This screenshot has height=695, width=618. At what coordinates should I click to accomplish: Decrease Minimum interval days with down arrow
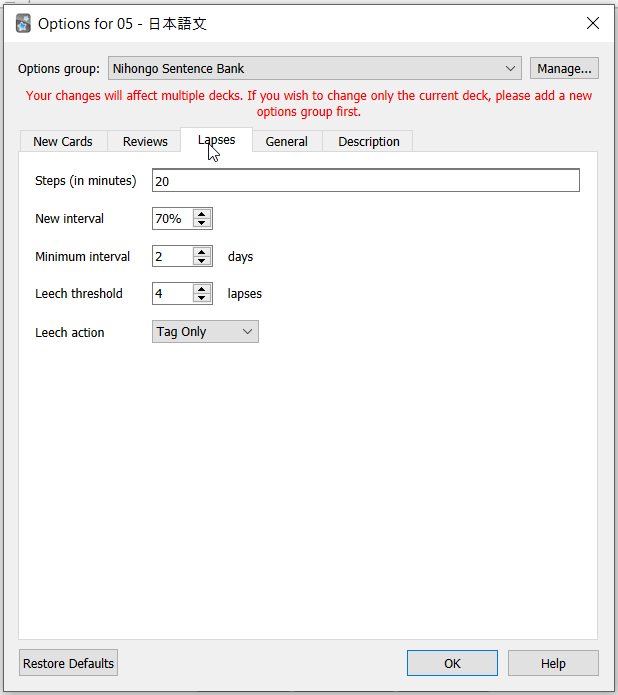[202, 260]
